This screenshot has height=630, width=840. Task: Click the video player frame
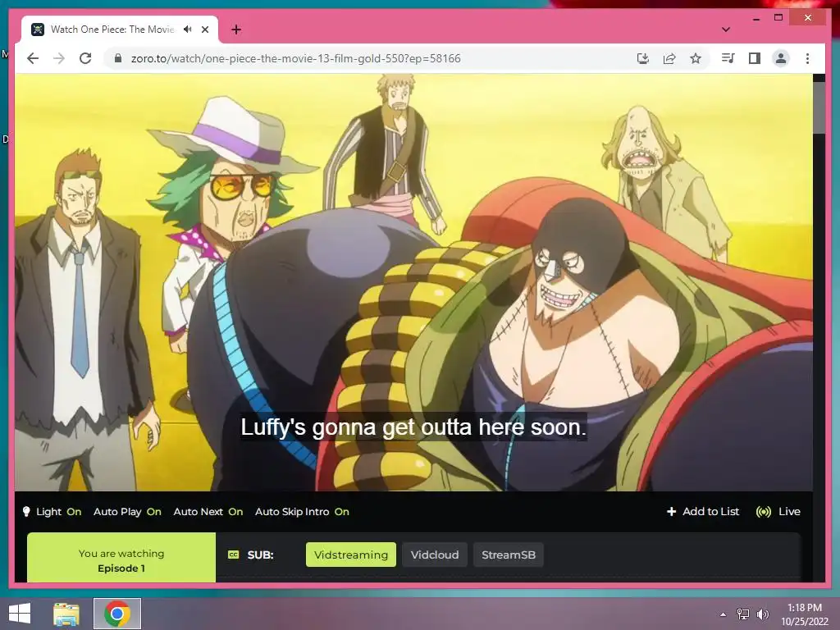tap(413, 282)
